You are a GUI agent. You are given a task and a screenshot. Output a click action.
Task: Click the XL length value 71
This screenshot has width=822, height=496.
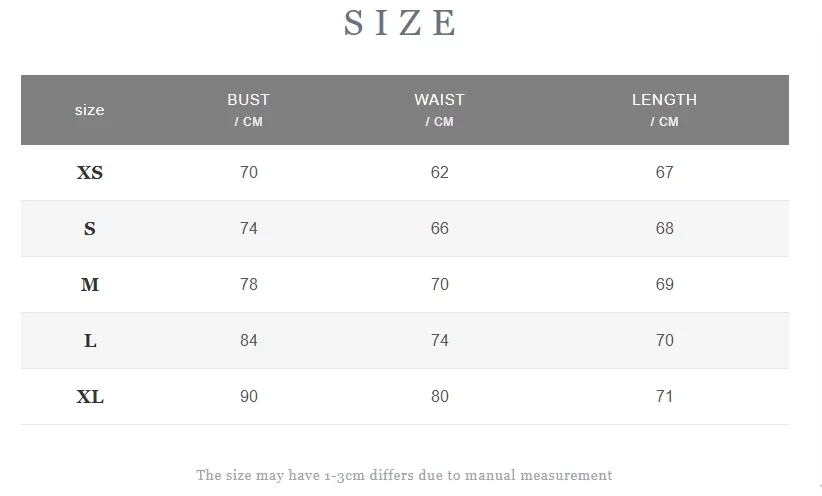pos(665,397)
